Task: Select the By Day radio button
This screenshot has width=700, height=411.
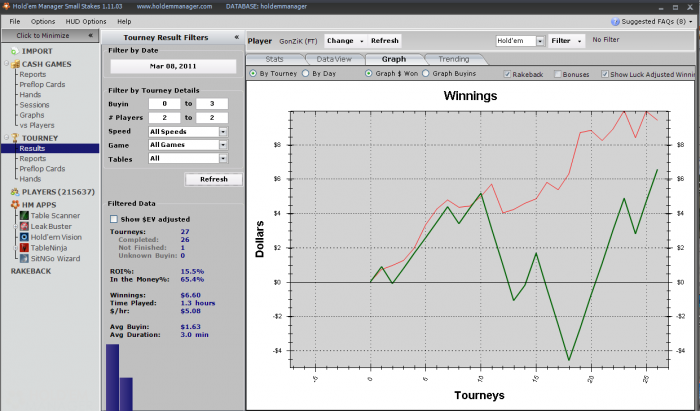Action: tap(305, 73)
